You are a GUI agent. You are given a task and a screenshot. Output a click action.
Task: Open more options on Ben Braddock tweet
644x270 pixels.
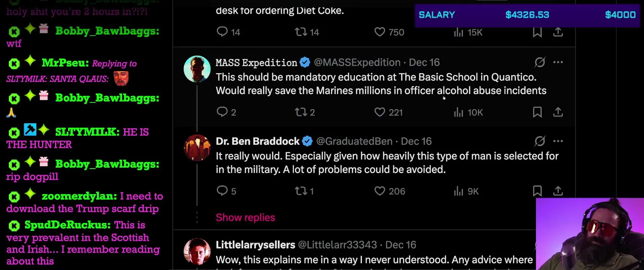pos(558,141)
